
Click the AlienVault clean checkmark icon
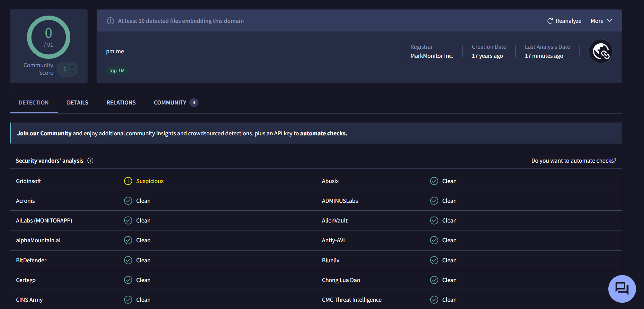[x=434, y=220]
